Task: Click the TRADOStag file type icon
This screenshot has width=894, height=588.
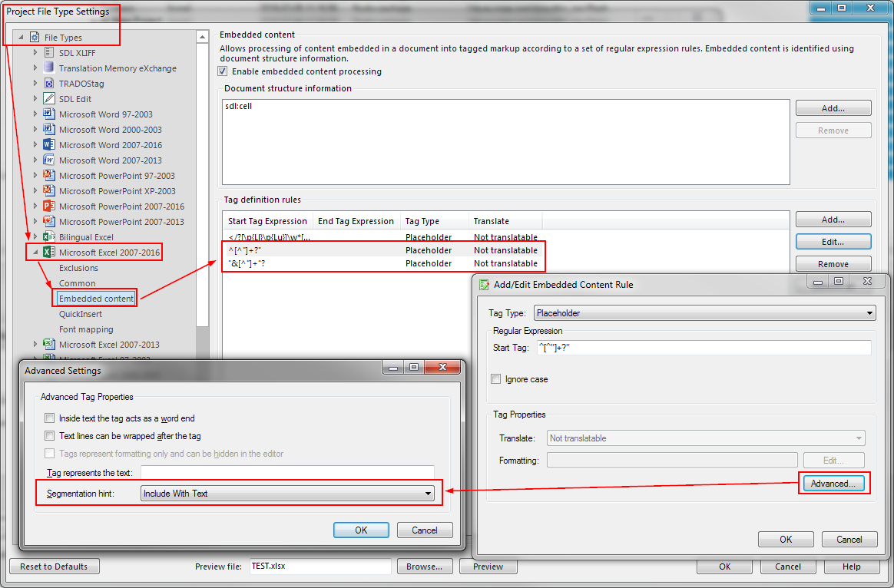Action: [49, 84]
